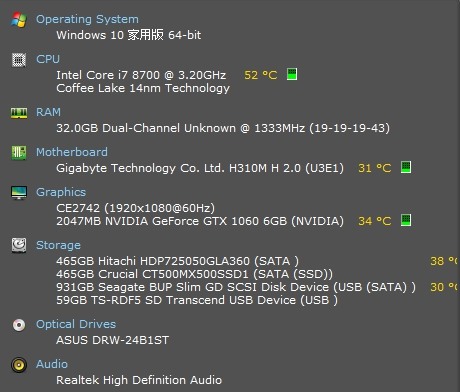Click the green GPU temperature indicator icon
This screenshot has height=392, width=460.
406,220
